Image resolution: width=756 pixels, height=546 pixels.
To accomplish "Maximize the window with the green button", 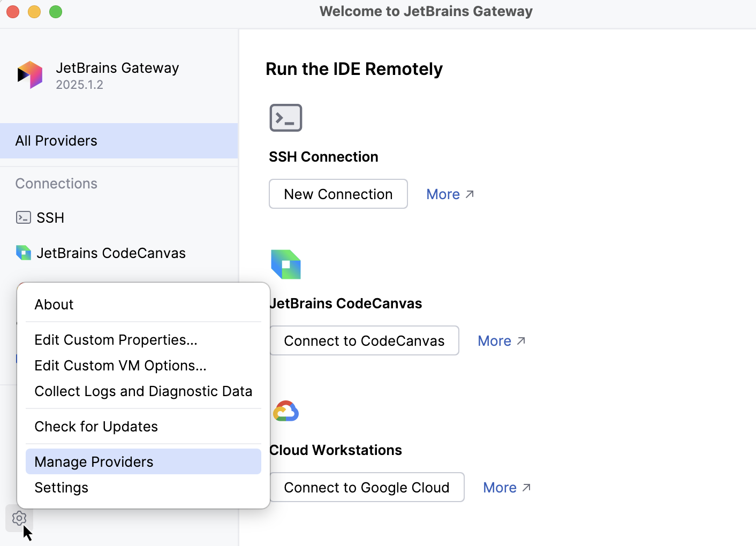I will [x=56, y=12].
